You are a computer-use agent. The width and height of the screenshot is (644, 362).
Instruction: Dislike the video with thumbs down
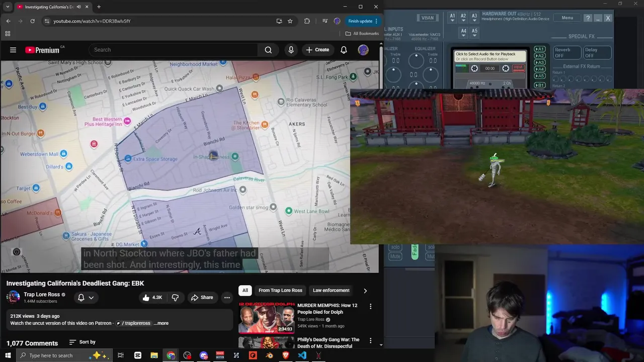tap(175, 297)
